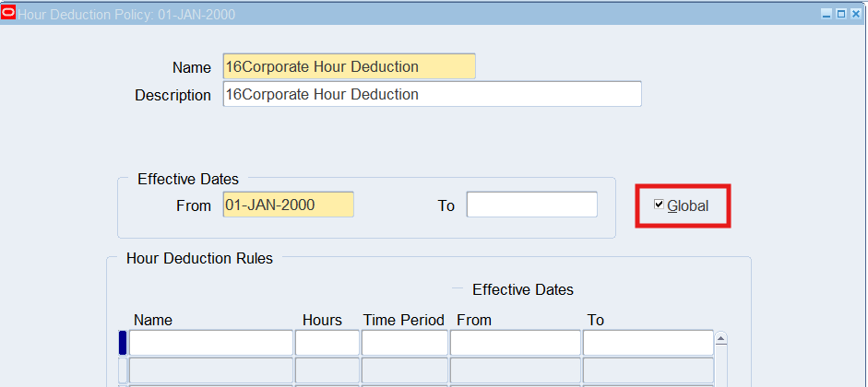Viewport: 868px width, 387px height.
Task: Select the first rule row indicator
Action: click(123, 343)
